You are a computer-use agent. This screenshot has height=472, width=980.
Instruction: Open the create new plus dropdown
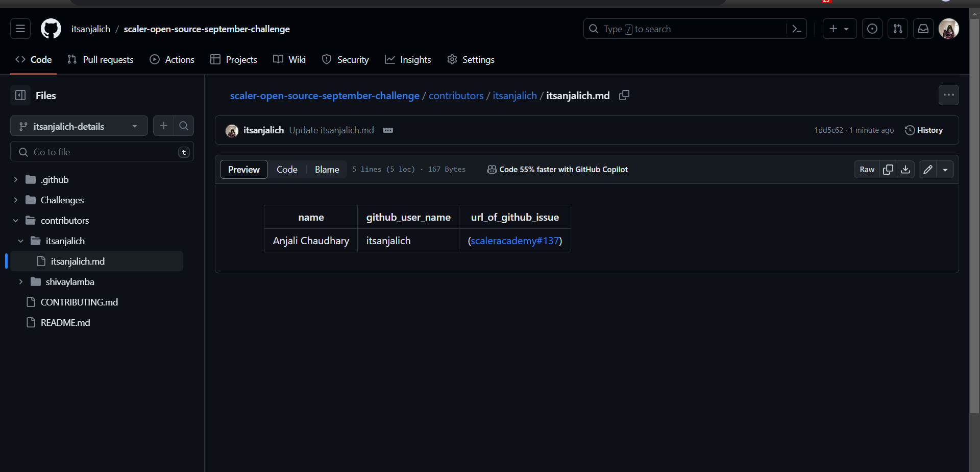[839, 29]
